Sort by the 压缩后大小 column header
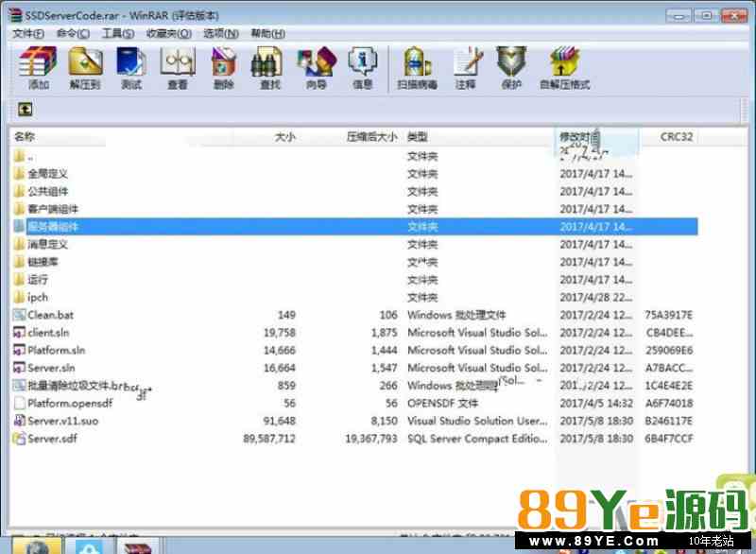This screenshot has height=554, width=756. click(x=371, y=137)
